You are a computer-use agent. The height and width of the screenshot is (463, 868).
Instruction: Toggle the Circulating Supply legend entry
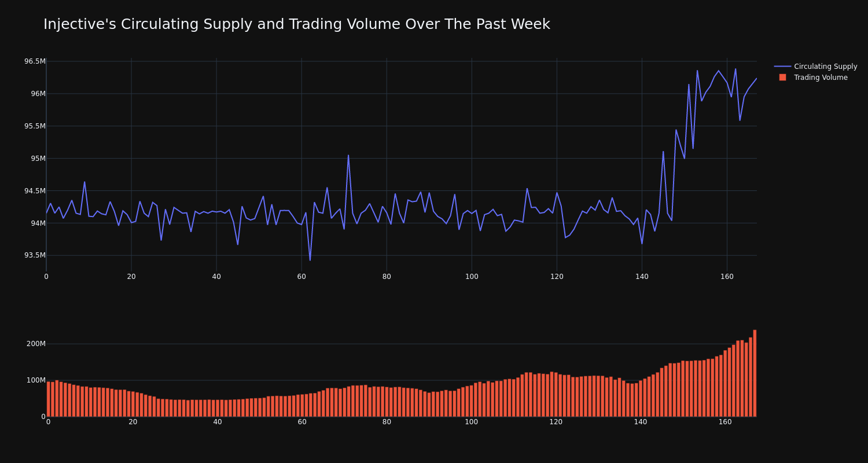point(815,67)
